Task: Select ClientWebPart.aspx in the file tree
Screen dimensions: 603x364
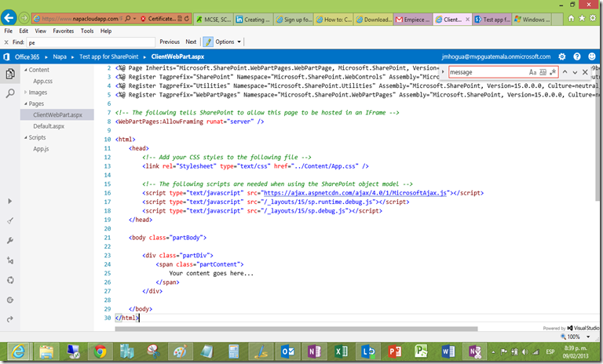Action: coord(57,115)
